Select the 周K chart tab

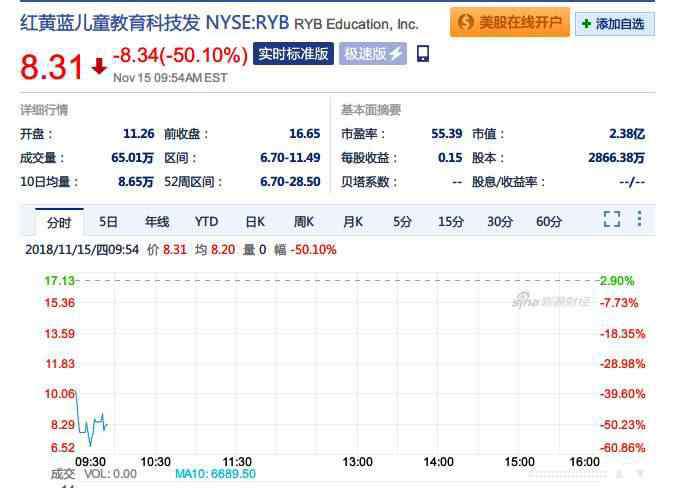pos(304,222)
